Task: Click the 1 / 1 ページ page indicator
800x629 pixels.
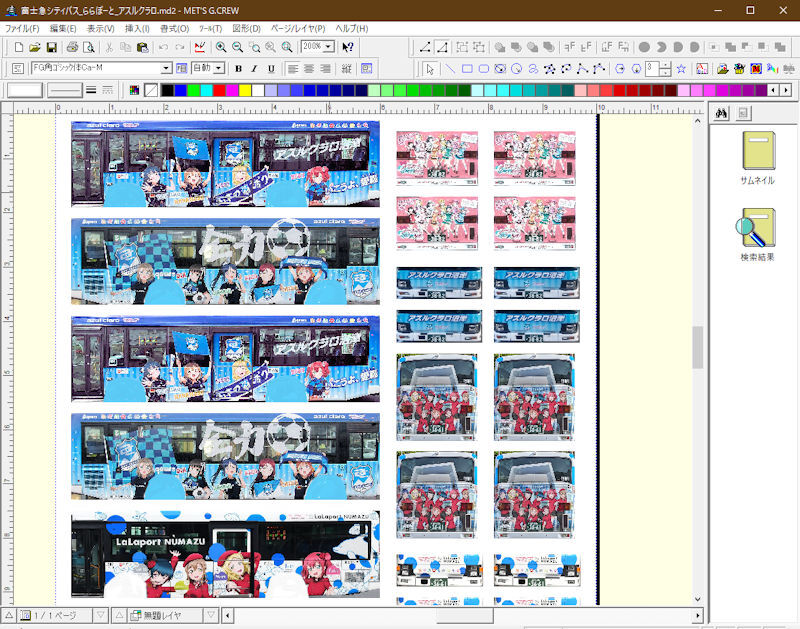Action: (55, 616)
